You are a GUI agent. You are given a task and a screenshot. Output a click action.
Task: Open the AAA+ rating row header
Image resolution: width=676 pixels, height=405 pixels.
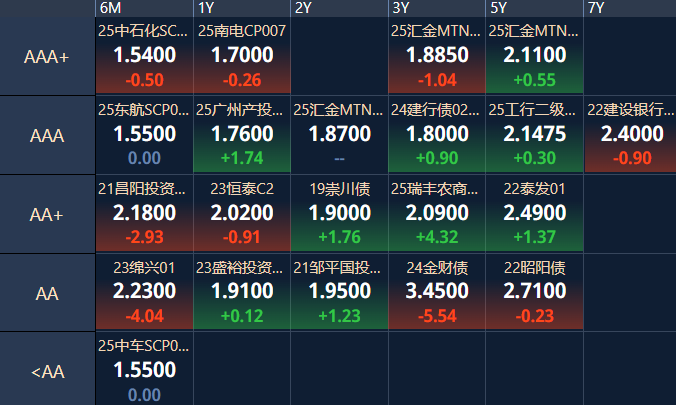pos(47,57)
